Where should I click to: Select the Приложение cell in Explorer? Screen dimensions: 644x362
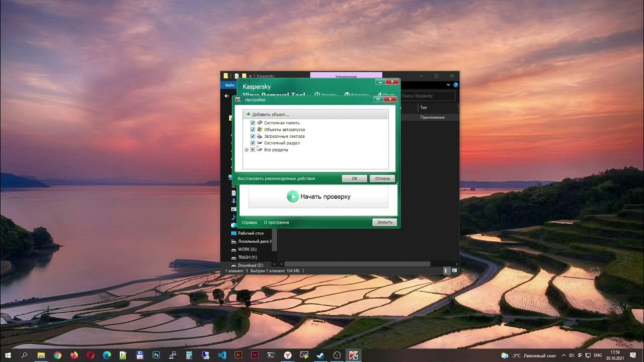point(432,117)
